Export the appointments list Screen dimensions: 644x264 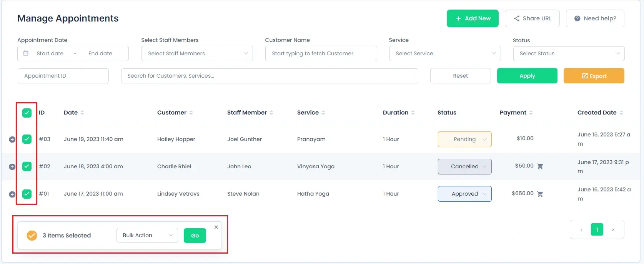pyautogui.click(x=594, y=76)
